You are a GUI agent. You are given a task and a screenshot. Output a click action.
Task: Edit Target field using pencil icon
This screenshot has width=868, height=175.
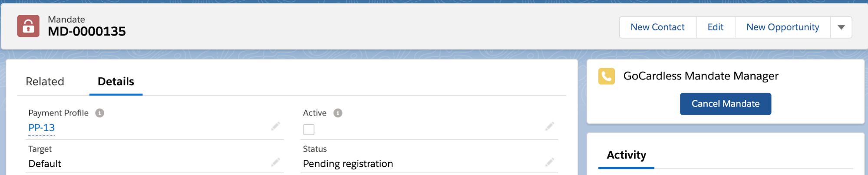(x=276, y=162)
